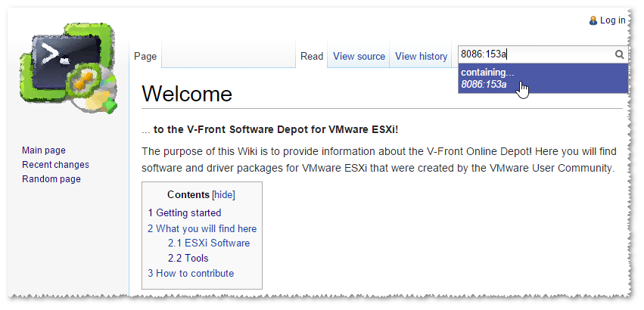This screenshot has height=310, width=644.
Task: Jump to 2 What you will find here
Action: coord(202,228)
